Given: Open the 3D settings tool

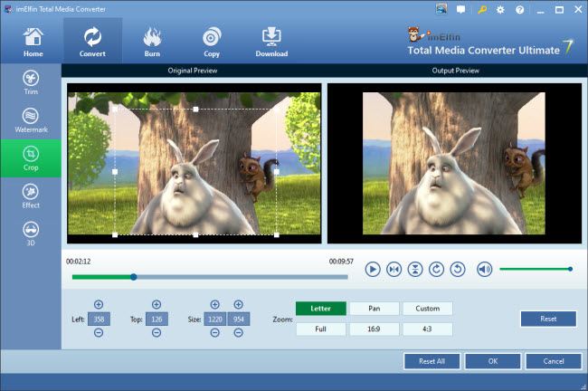Looking at the screenshot, I should click(x=31, y=234).
